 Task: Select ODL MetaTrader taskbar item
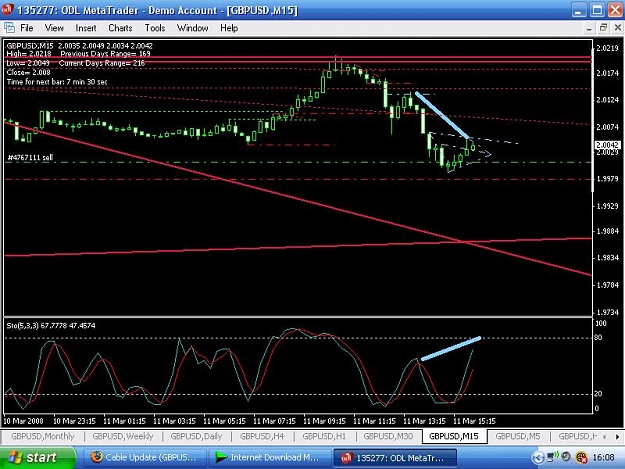point(395,457)
